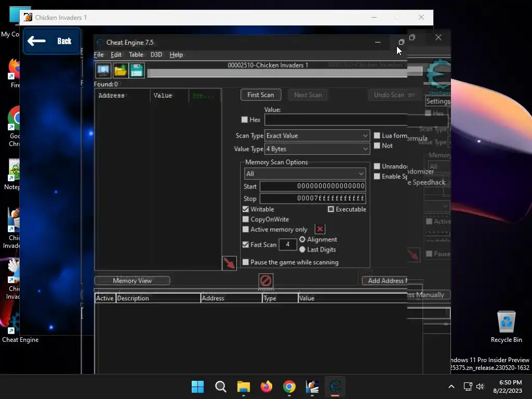Click the Value column header in results
Viewport: 532px width, 399px height.
pos(169,96)
